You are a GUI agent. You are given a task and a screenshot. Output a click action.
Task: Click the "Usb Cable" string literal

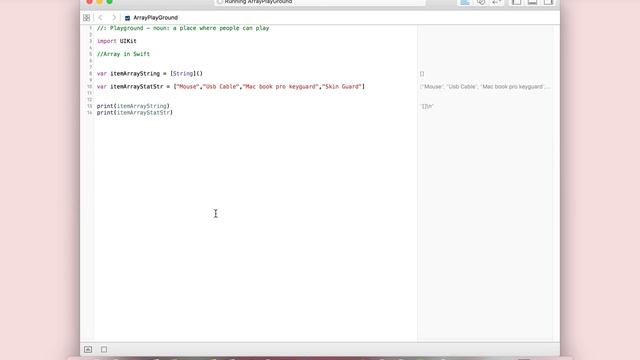(x=221, y=87)
